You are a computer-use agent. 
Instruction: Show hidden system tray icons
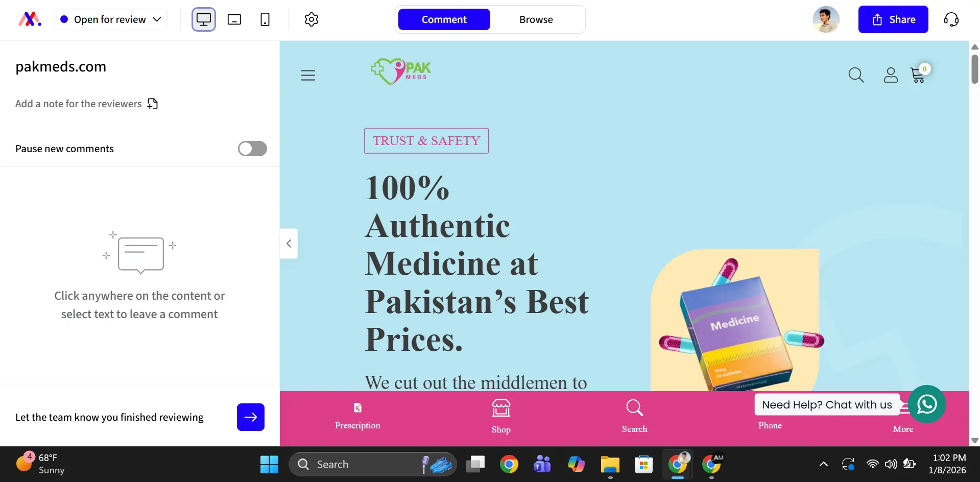823,464
